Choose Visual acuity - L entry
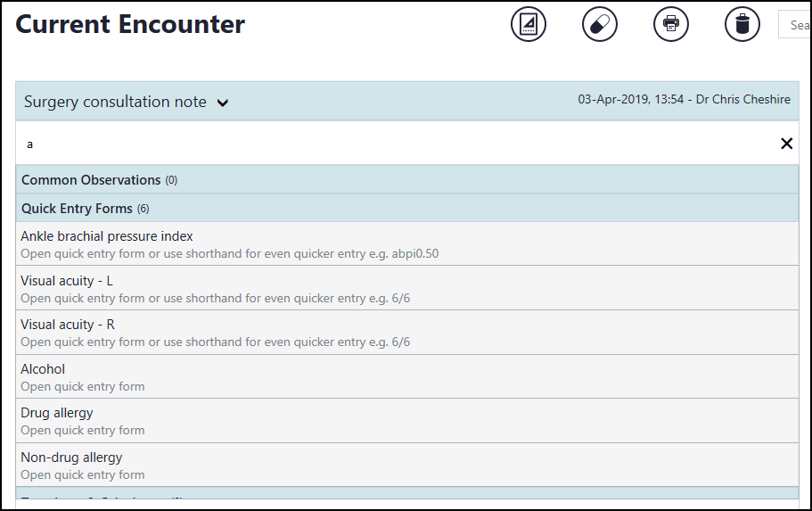 pos(67,281)
